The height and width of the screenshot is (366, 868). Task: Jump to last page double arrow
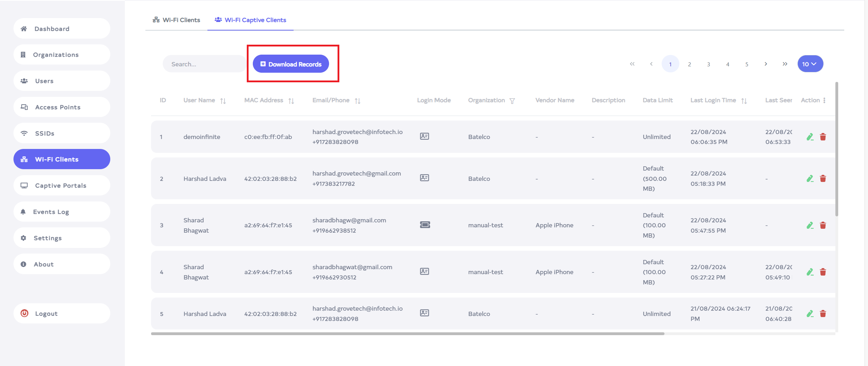785,64
